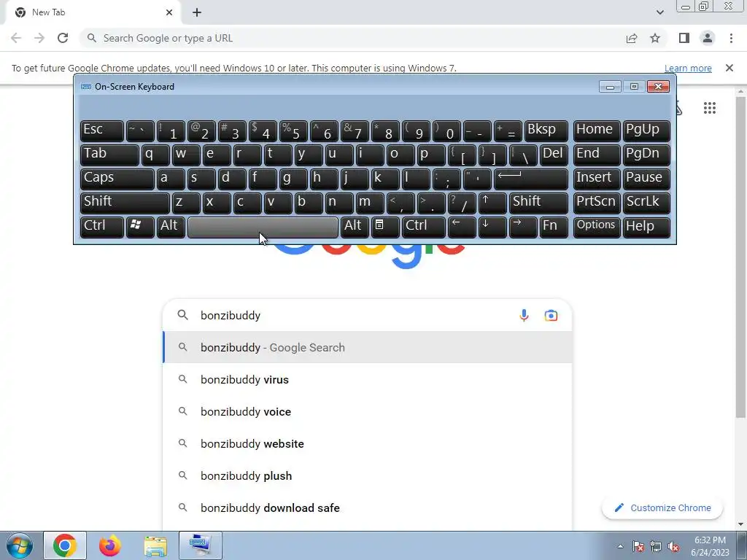The height and width of the screenshot is (560, 747).
Task: Open Windows Explorer from taskbar
Action: 155,545
